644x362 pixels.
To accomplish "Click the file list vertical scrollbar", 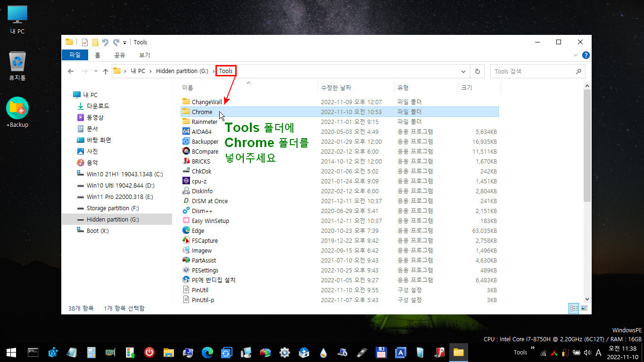I will pos(587,145).
